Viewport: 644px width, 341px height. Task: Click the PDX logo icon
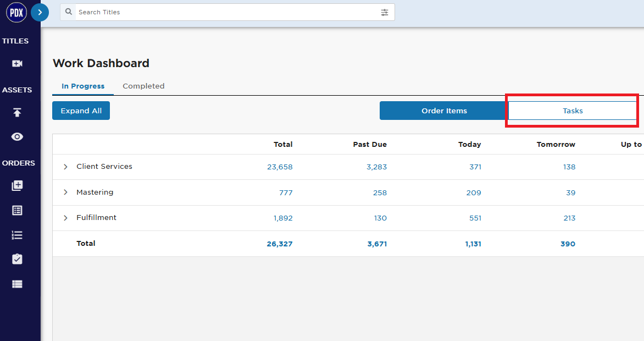16,12
